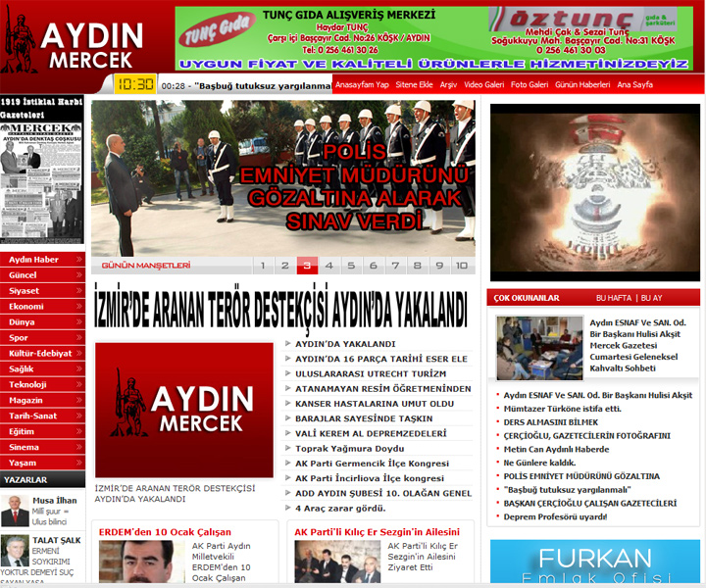Open the Sağlık category

[x=42, y=368]
